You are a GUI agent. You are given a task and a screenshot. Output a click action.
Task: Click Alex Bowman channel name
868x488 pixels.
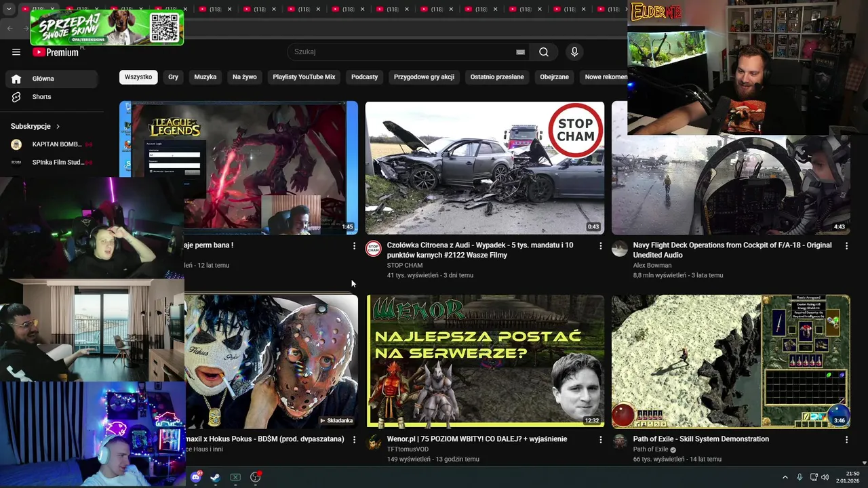[652, 266]
